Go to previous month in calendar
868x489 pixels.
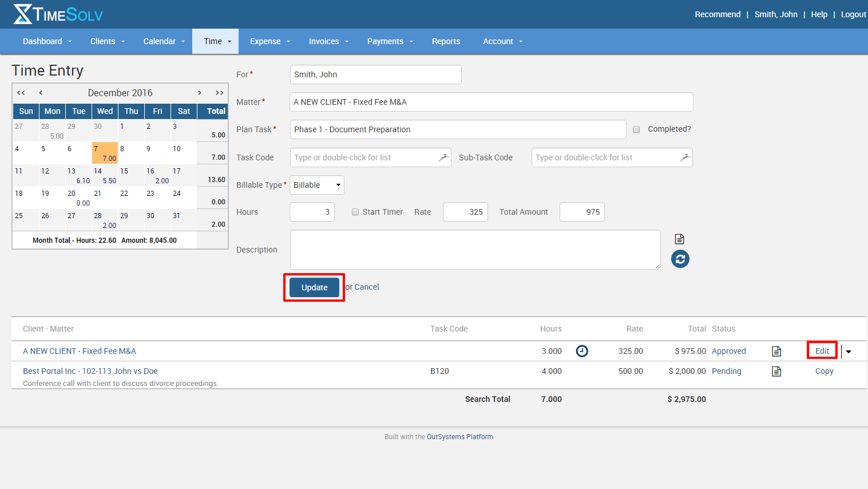[x=41, y=93]
